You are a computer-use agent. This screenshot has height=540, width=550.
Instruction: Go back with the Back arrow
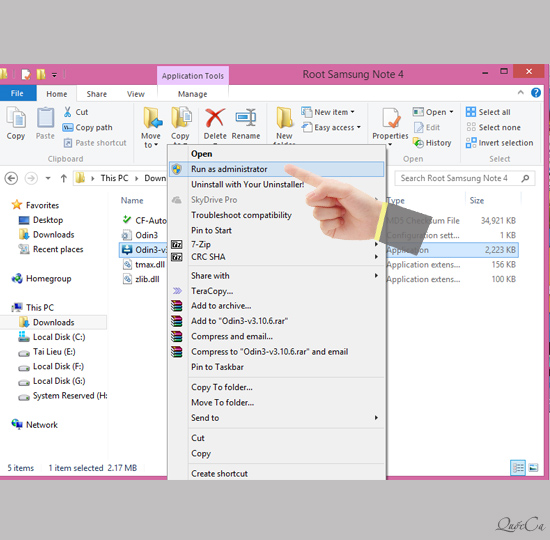11,178
